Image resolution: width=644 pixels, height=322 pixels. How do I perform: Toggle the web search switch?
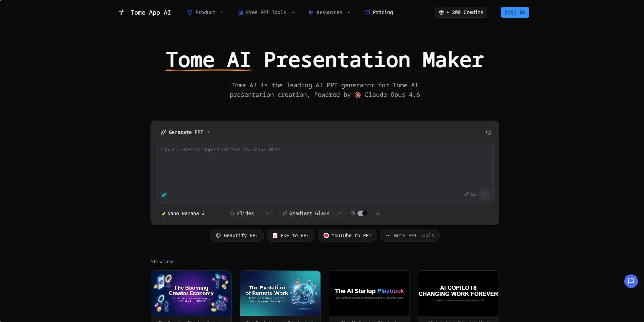[363, 213]
